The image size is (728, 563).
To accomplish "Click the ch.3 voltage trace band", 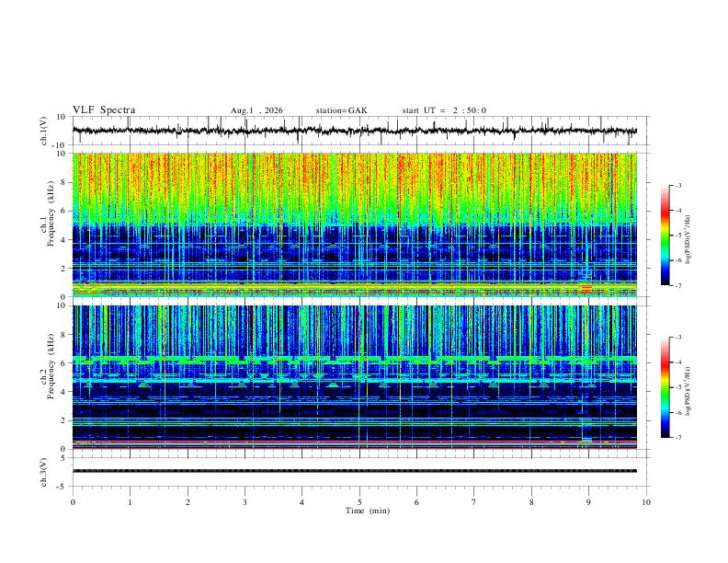I will click(x=355, y=471).
